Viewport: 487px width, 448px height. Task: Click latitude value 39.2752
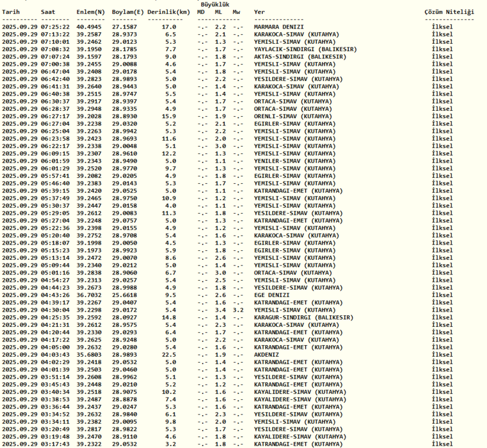point(89,236)
